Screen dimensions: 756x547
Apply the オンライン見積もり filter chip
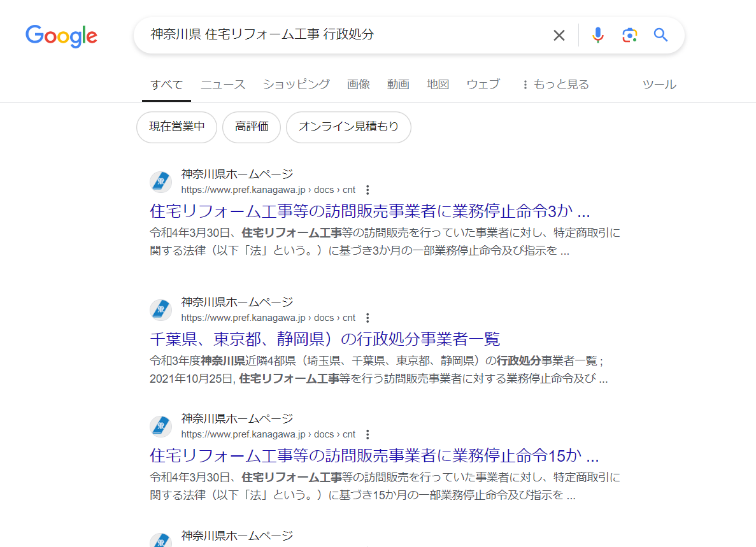click(348, 127)
